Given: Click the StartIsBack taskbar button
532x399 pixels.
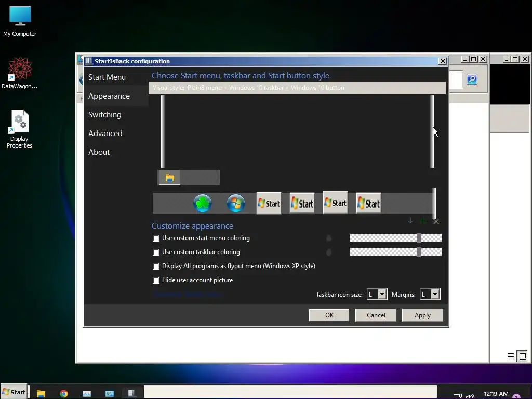Looking at the screenshot, I should (x=132, y=393).
